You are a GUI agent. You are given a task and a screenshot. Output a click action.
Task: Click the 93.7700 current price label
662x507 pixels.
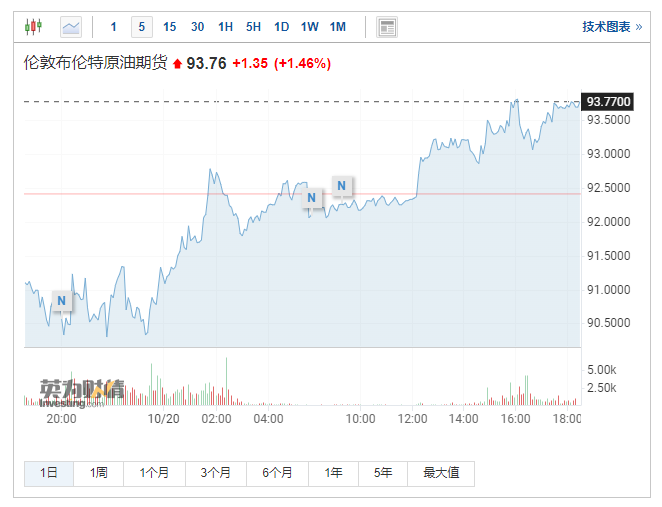click(x=607, y=101)
